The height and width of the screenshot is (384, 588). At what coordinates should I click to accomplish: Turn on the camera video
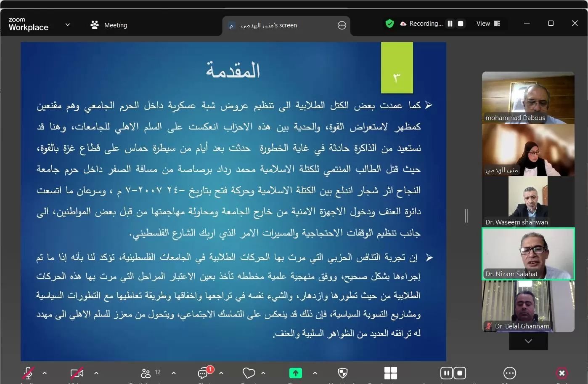77,373
